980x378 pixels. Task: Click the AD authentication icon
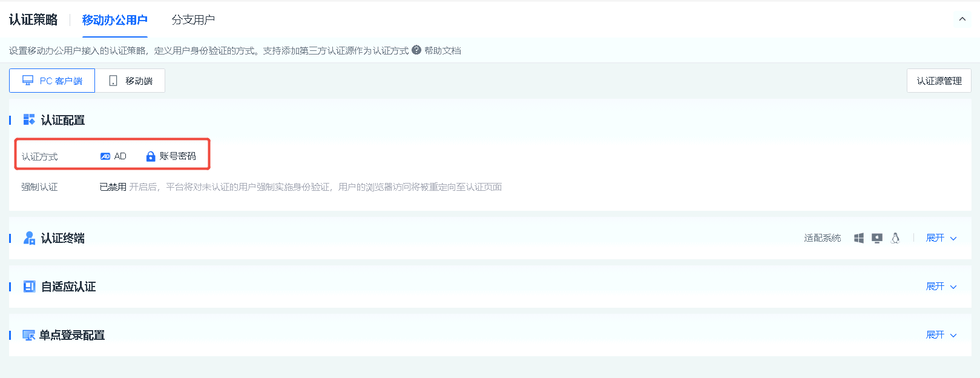105,156
